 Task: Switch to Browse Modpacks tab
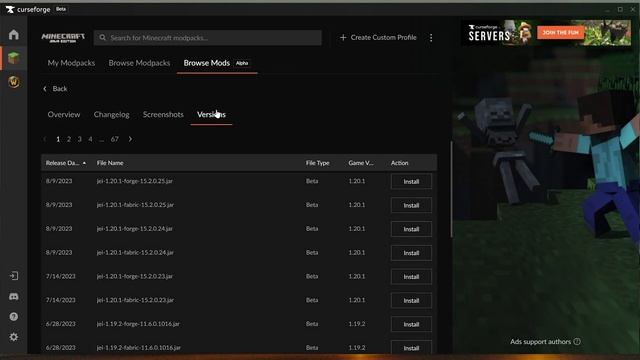tap(139, 63)
